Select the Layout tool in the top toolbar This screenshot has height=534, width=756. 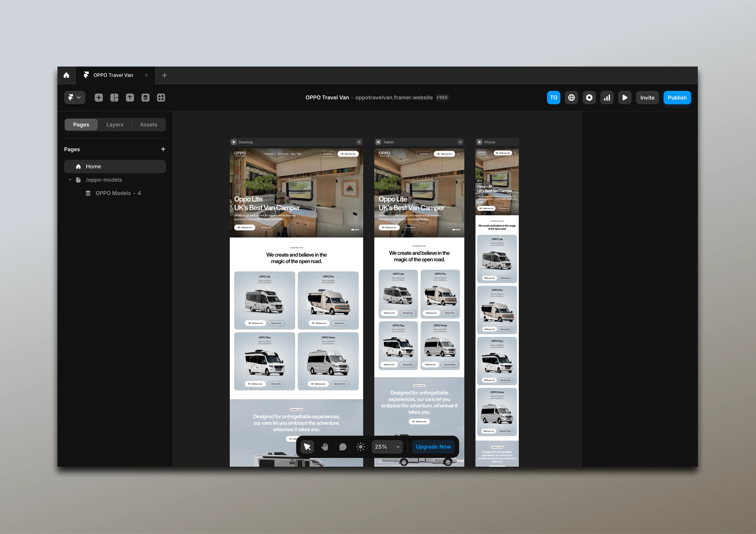[x=114, y=98]
